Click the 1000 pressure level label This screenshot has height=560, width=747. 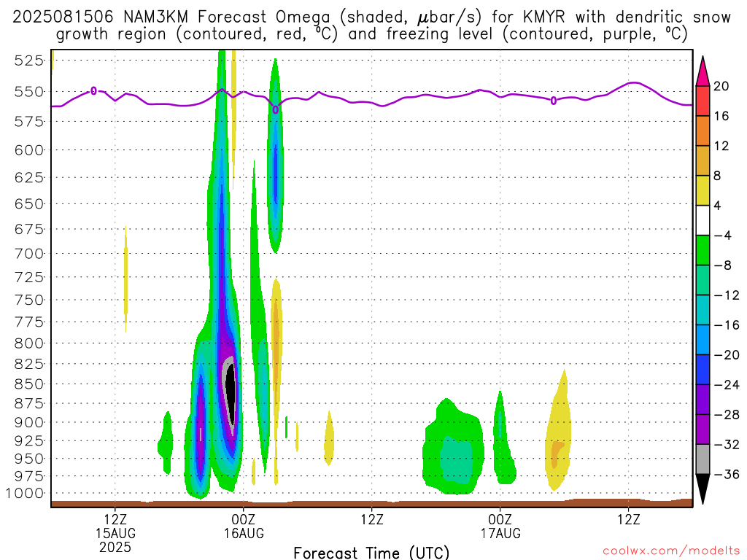click(25, 494)
